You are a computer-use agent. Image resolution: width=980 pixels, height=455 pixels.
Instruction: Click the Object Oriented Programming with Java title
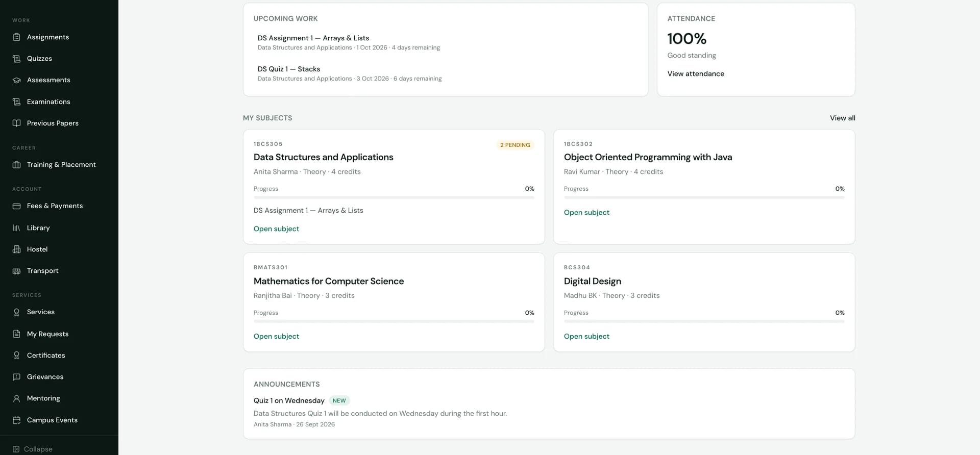pos(648,157)
